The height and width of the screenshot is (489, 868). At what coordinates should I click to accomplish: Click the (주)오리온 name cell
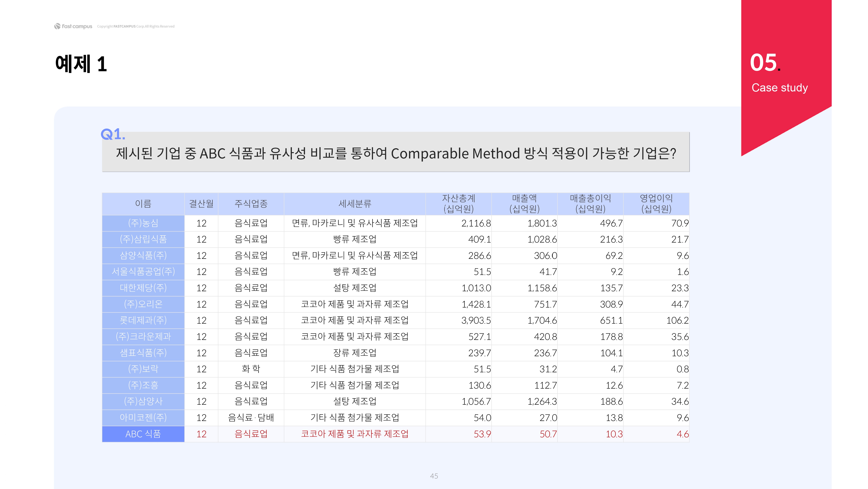[143, 304]
